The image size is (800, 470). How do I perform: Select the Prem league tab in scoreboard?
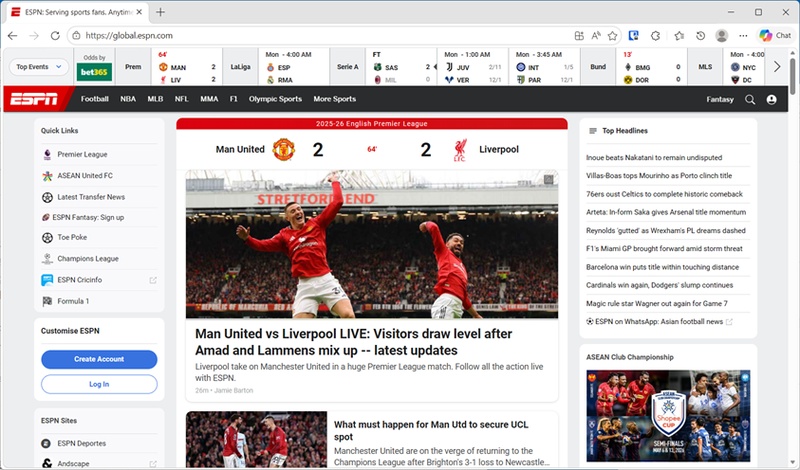tap(133, 67)
